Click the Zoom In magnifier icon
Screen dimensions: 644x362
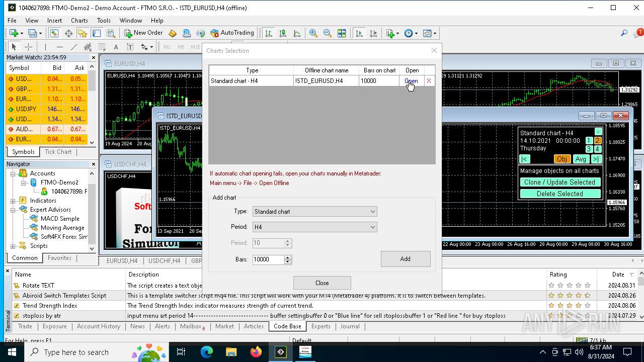tap(313, 33)
